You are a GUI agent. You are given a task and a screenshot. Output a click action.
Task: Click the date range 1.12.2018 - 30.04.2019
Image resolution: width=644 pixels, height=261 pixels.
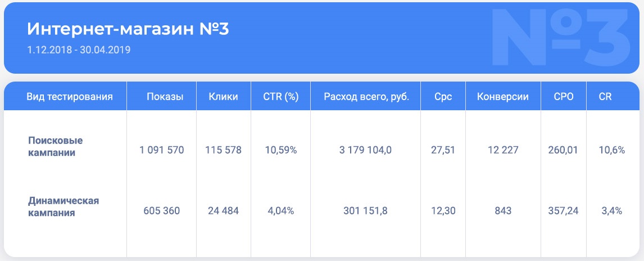point(79,50)
